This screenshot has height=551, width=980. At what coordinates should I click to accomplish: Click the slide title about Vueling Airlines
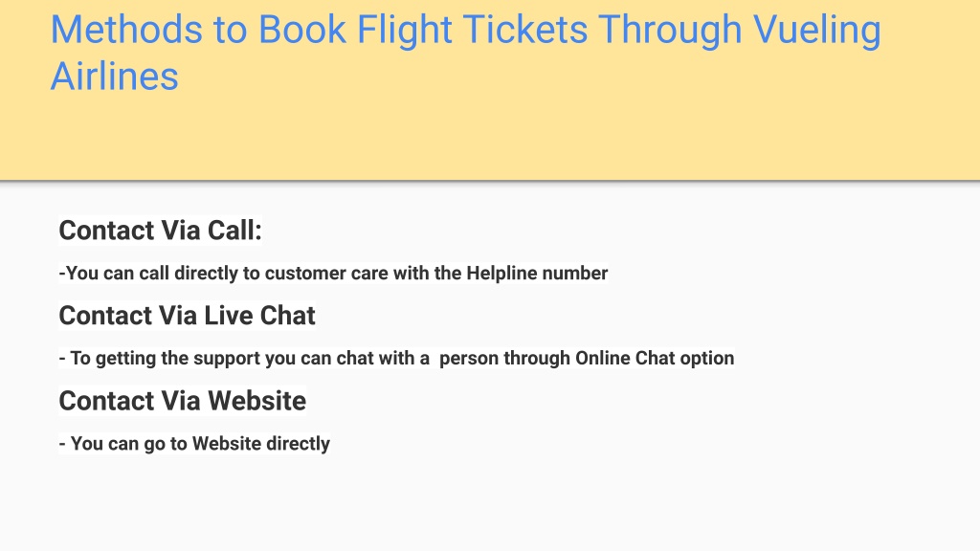point(466,54)
